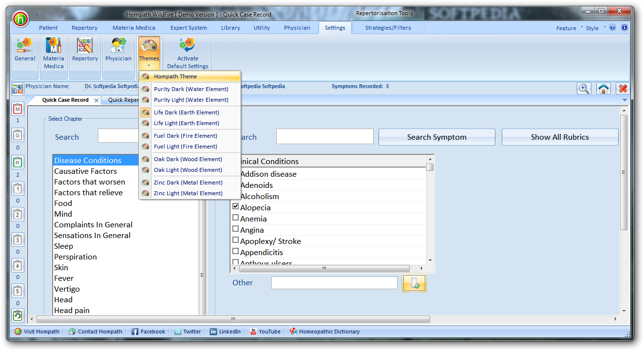Open the G clipboard in sidebar
This screenshot has width=644, height=351.
point(18,135)
